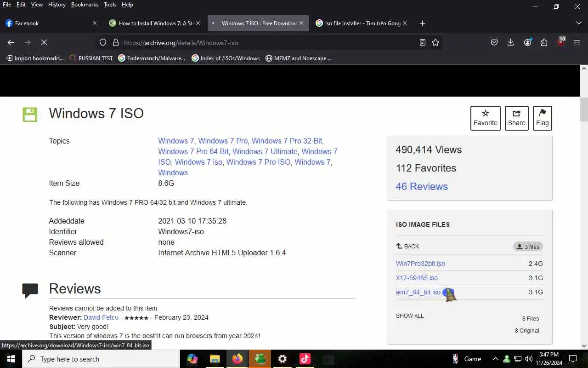Download win7_64_bit.iso

[x=418, y=292]
